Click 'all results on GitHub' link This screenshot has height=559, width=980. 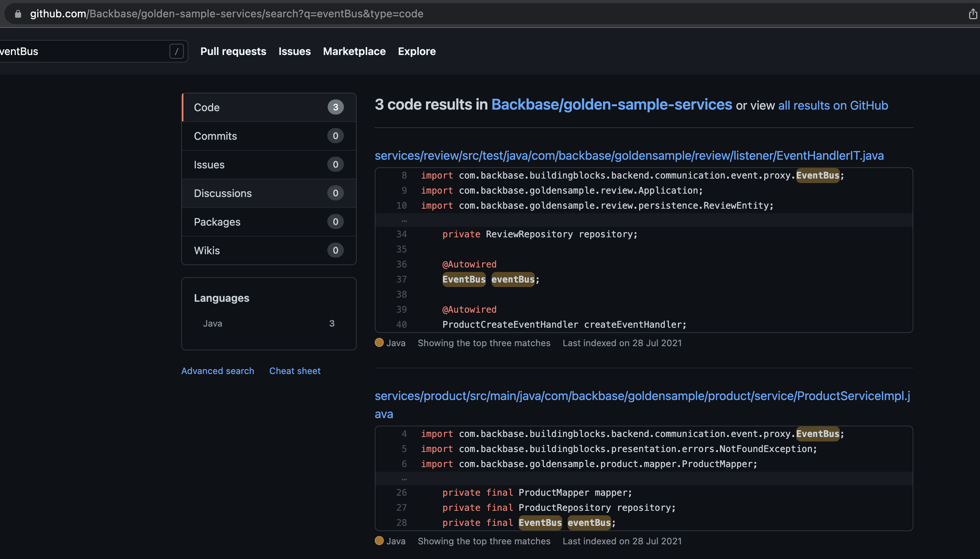(833, 105)
